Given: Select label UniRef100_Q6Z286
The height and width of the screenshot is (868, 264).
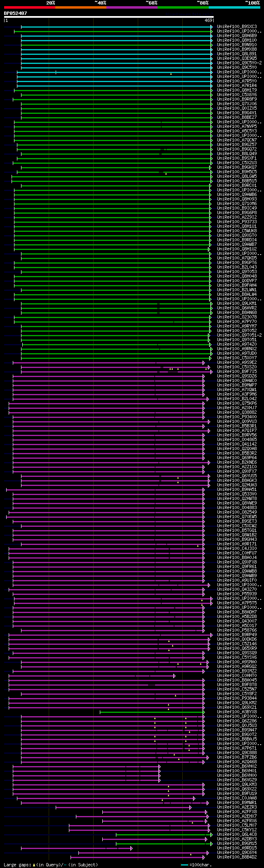Looking at the screenshot, I should (x=237, y=721).
